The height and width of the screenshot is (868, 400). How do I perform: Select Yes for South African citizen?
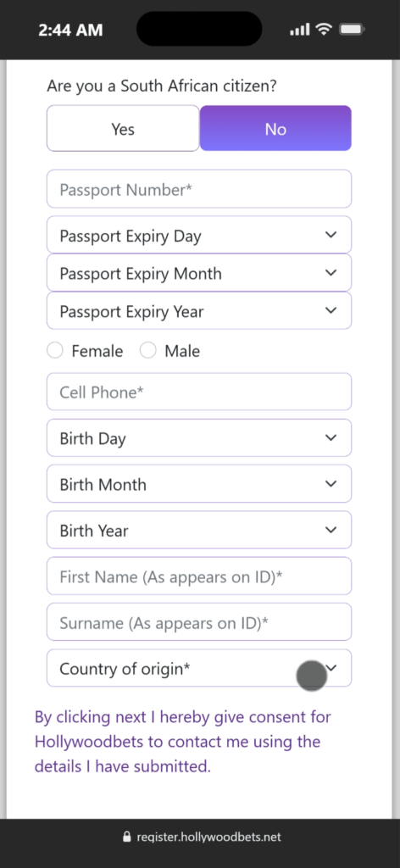pos(123,129)
